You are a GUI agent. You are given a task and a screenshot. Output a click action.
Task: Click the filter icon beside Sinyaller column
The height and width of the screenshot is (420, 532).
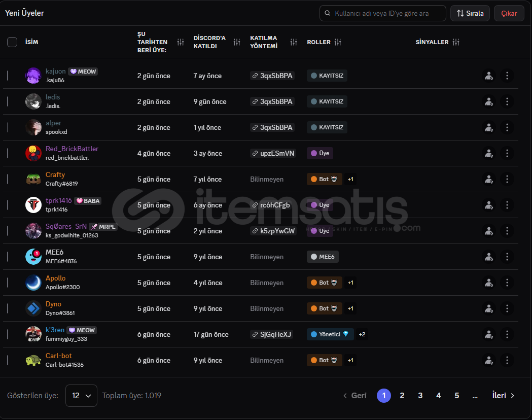[456, 42]
